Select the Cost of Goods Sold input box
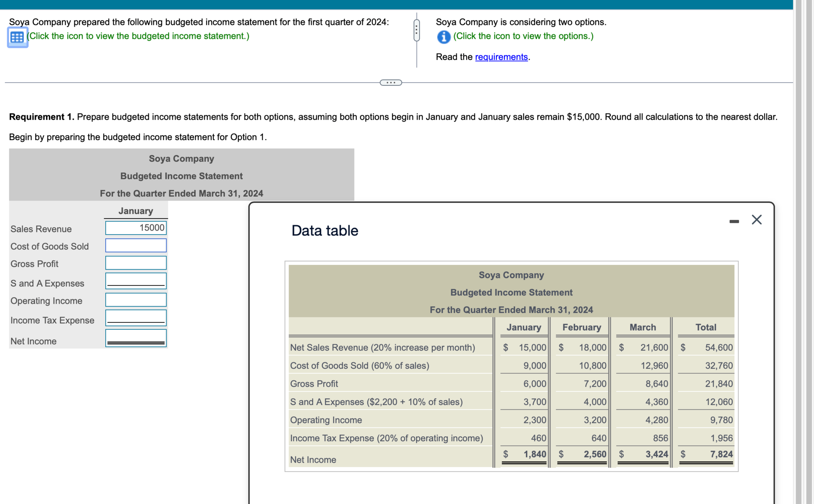Screen dimensions: 814x504 [x=136, y=246]
